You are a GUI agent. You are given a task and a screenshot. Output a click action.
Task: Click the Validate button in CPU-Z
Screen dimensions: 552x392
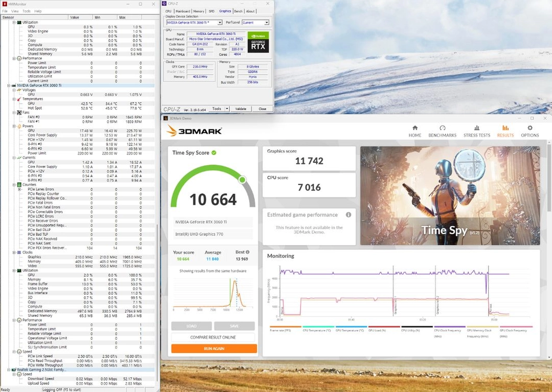(241, 109)
